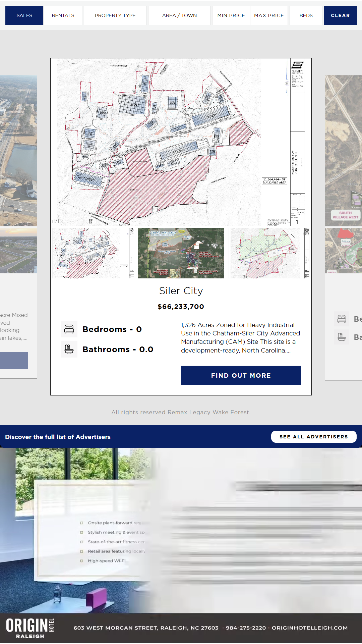
Task: Select the green parcel map thumbnail
Action: tap(269, 253)
